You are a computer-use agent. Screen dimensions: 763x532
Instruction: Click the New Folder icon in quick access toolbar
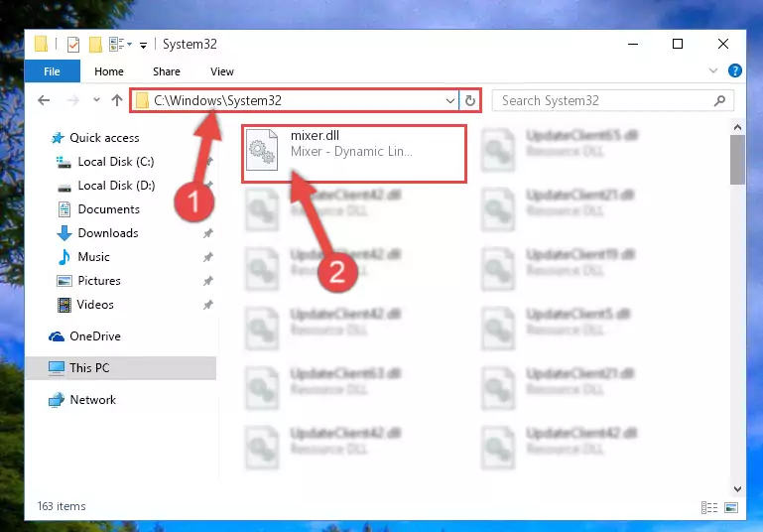tap(95, 45)
